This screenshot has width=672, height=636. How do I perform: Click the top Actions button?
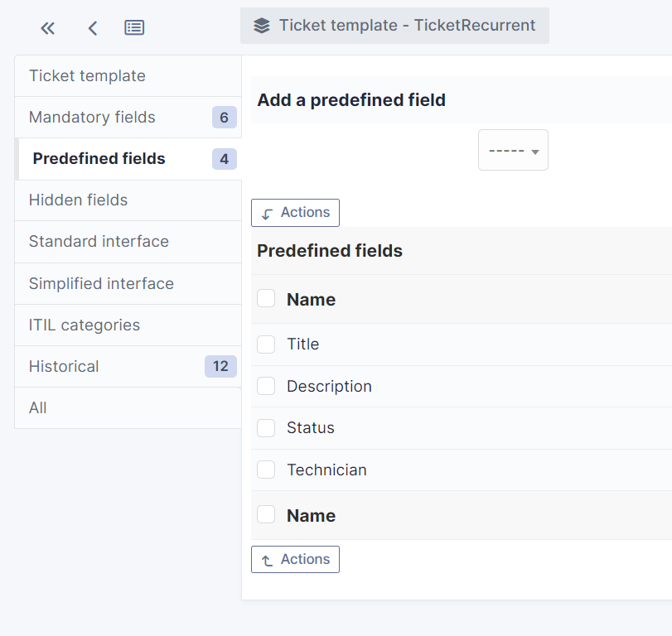tap(295, 213)
